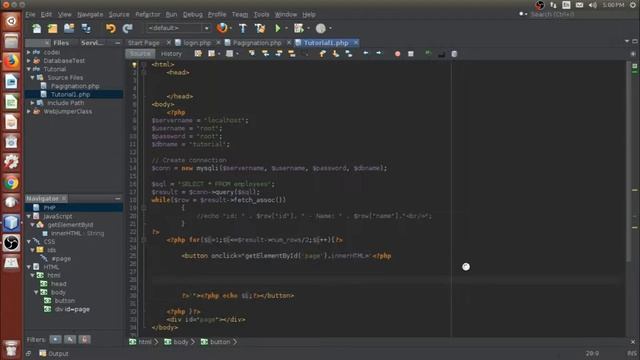640x360 pixels.
Task: Click the Firefox browser selection icon
Action: click(x=222, y=28)
